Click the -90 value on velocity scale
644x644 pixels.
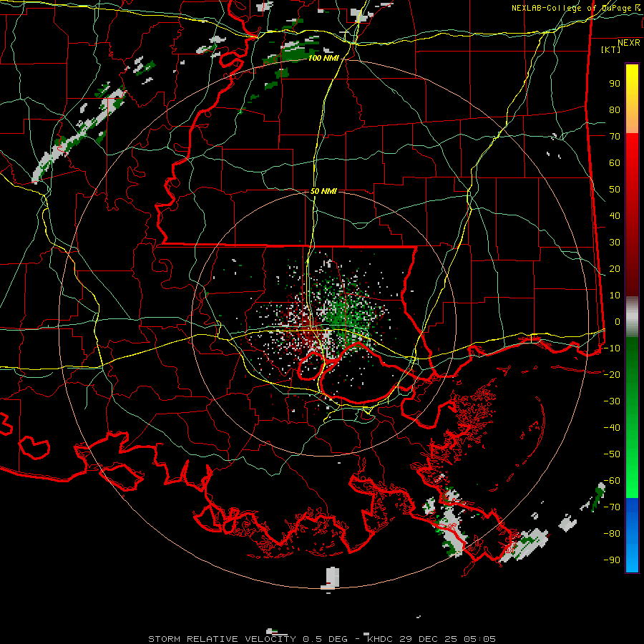(x=612, y=560)
